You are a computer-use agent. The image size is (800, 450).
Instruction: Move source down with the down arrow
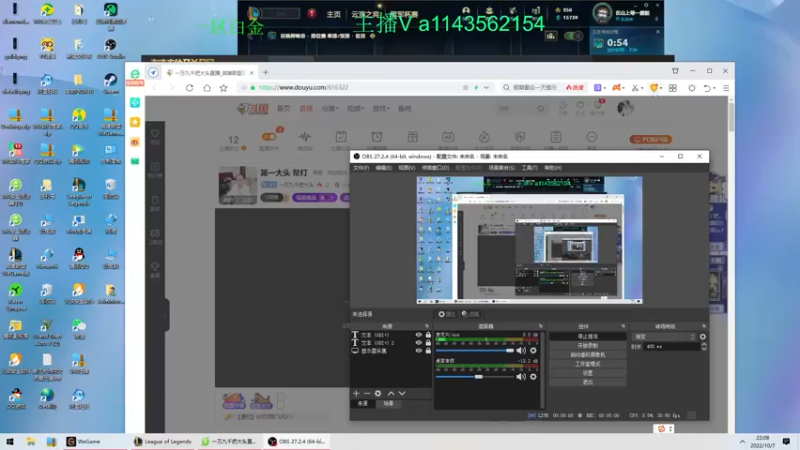[402, 393]
